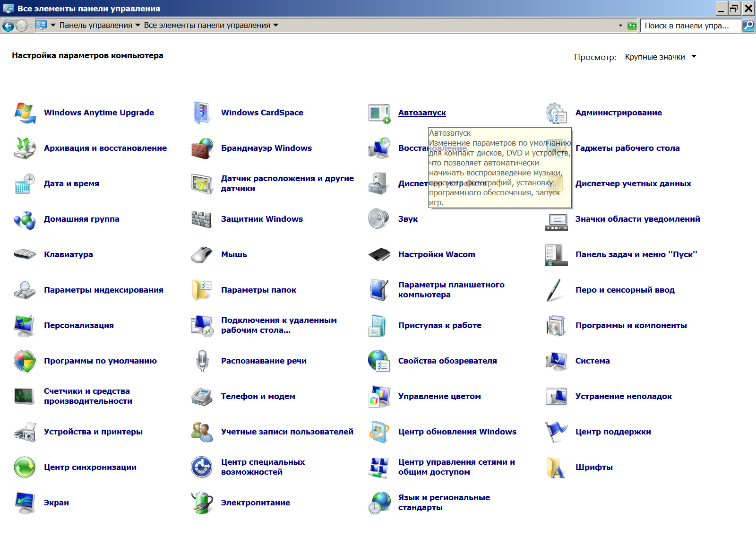This screenshot has height=538, width=756.
Task: Expand the root arrow before Панель управления
Action: [53, 26]
